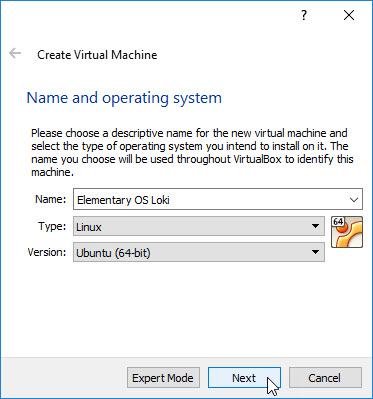Click the 'Name and operating system' heading
The height and width of the screenshot is (399, 373).
coord(124,98)
